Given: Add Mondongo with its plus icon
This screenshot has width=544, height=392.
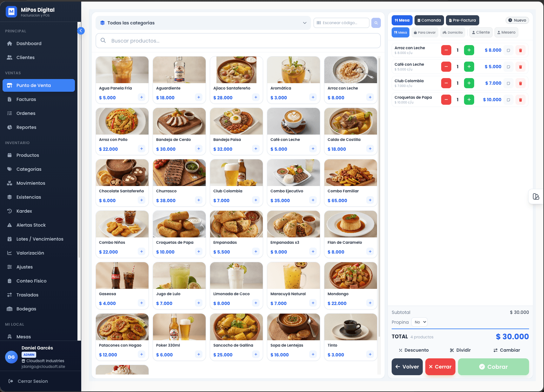Looking at the screenshot, I should point(370,303).
